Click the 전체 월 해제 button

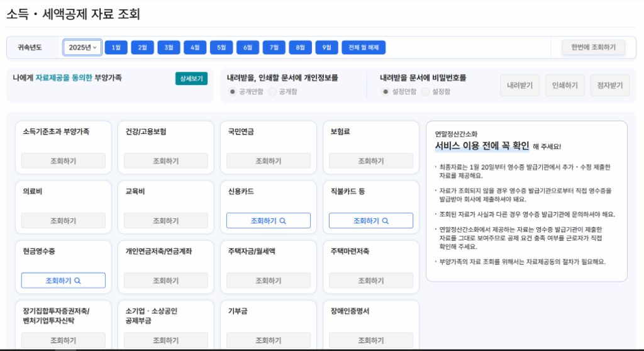coord(364,47)
